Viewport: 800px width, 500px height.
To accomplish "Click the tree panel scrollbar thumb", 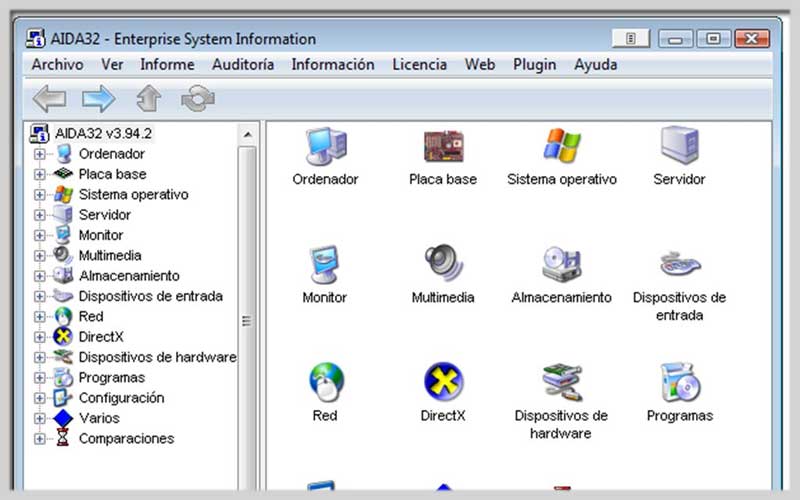I will coord(247,319).
